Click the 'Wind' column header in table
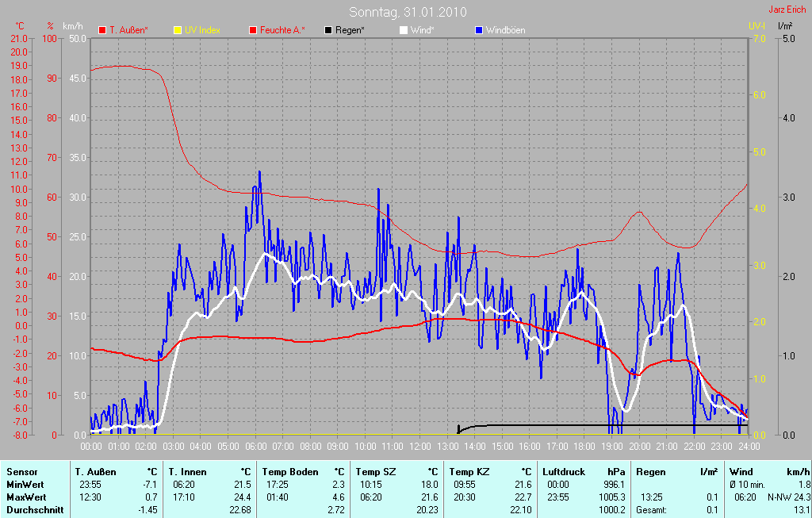 pyautogui.click(x=741, y=472)
